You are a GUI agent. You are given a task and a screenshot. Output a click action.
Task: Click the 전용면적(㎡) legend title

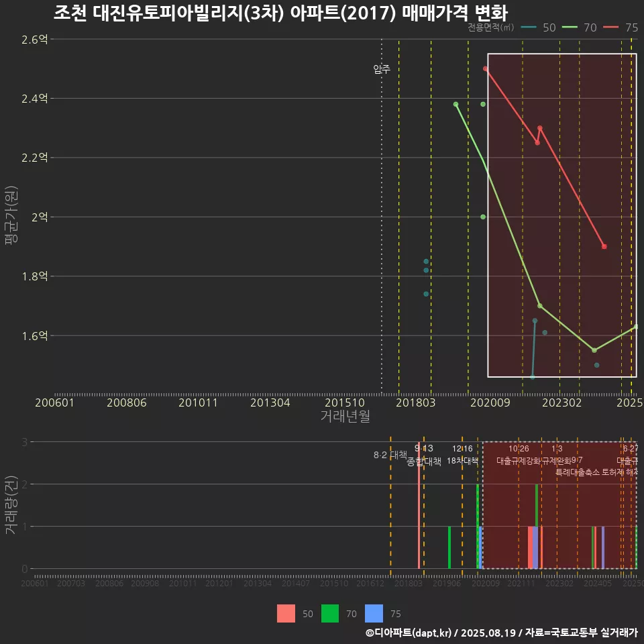[x=491, y=28]
